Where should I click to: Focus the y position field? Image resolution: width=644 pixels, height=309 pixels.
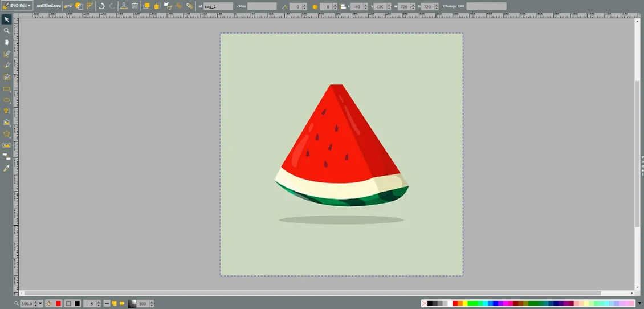click(x=380, y=7)
